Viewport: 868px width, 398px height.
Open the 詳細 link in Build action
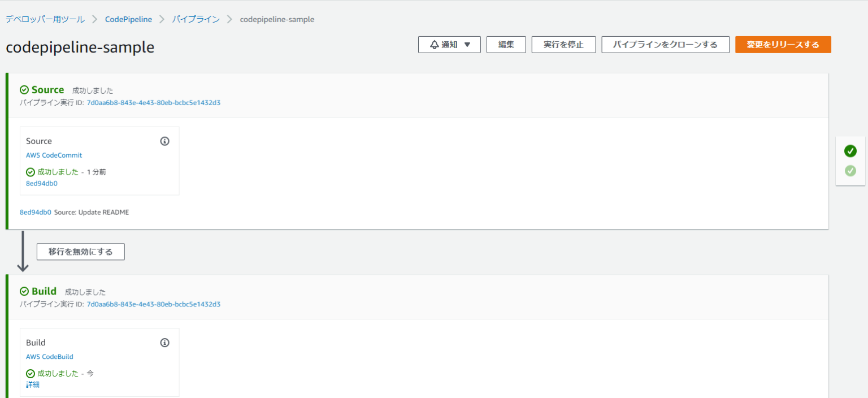tap(33, 384)
